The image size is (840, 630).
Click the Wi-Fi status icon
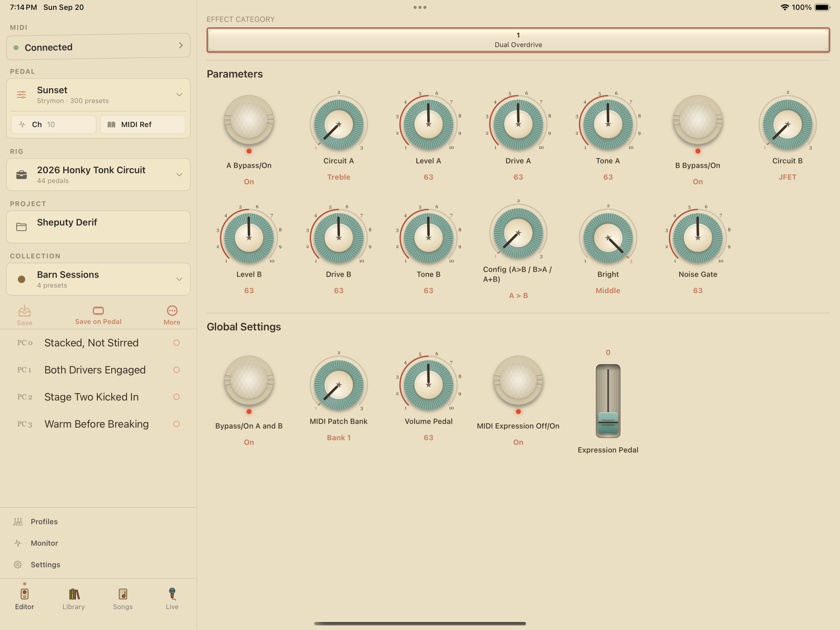tap(785, 7)
